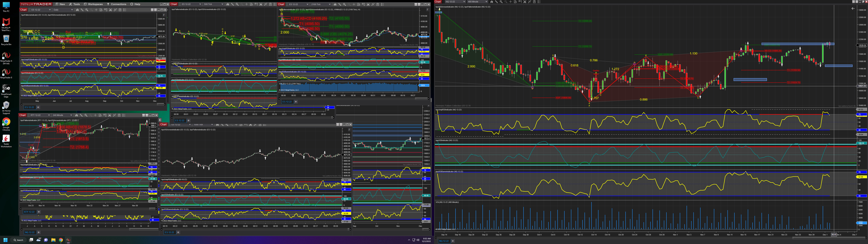Viewport: 868px width, 244px height.
Task: Open chart properties icon on ES Daily chart
Action: tap(125, 10)
